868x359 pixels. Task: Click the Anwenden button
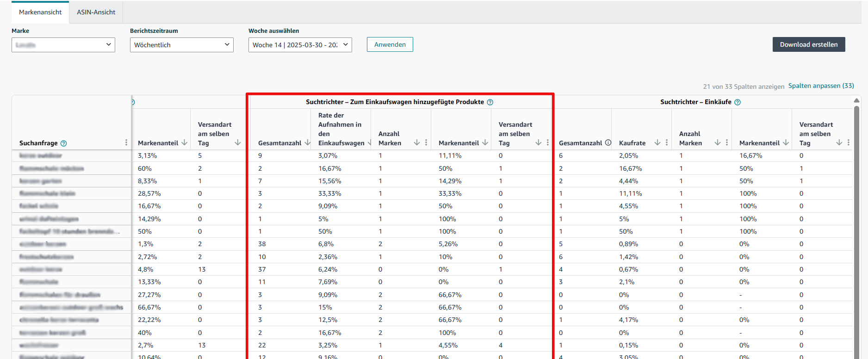tap(390, 44)
